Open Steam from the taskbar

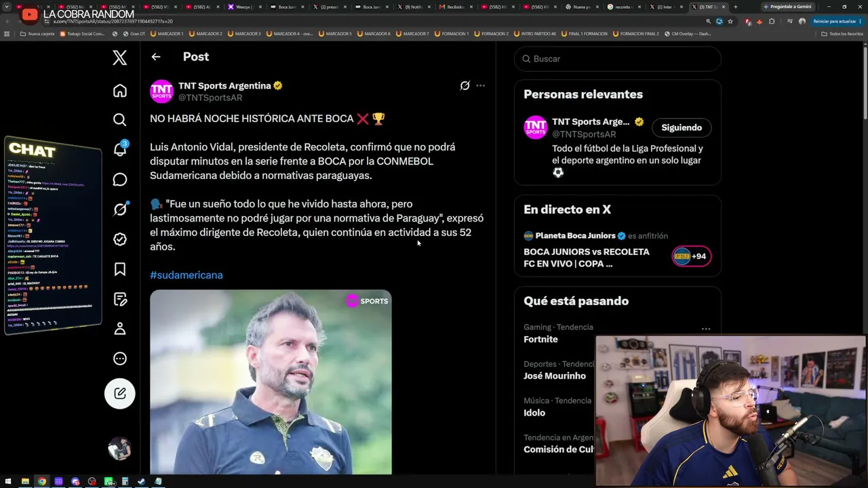click(x=142, y=482)
